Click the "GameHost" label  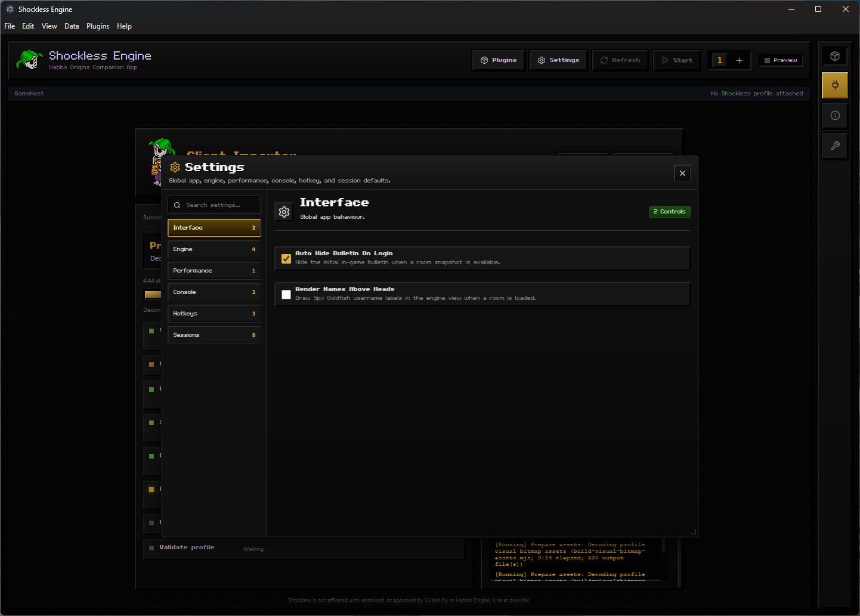(29, 94)
